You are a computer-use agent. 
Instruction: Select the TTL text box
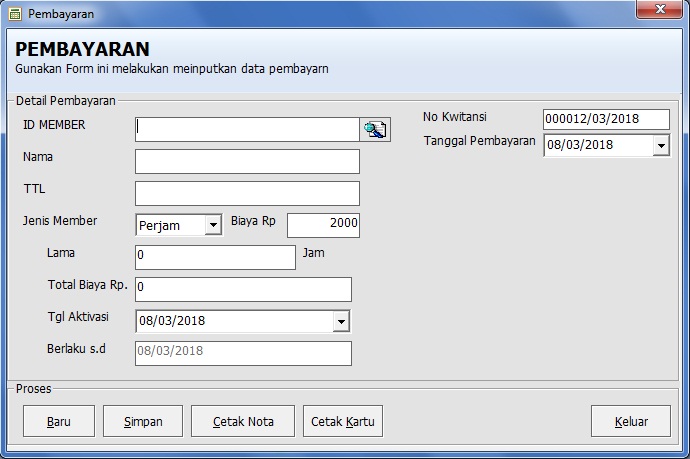pos(246,193)
